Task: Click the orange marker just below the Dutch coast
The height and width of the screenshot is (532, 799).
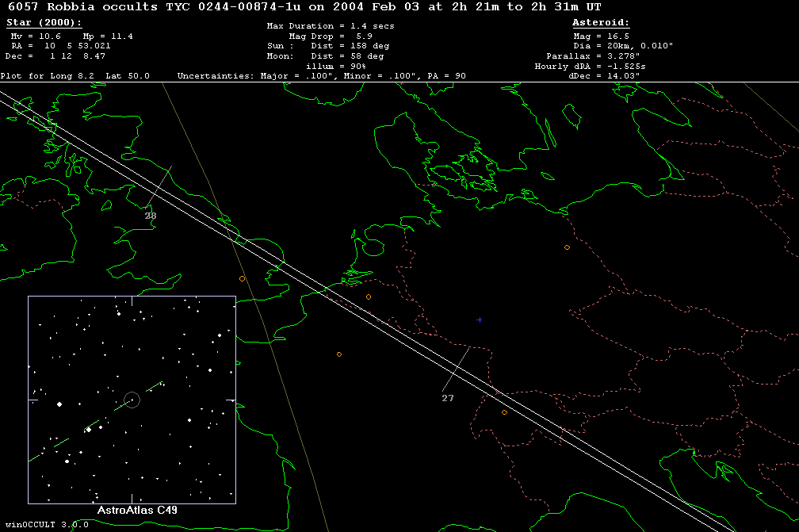Action: (x=368, y=297)
